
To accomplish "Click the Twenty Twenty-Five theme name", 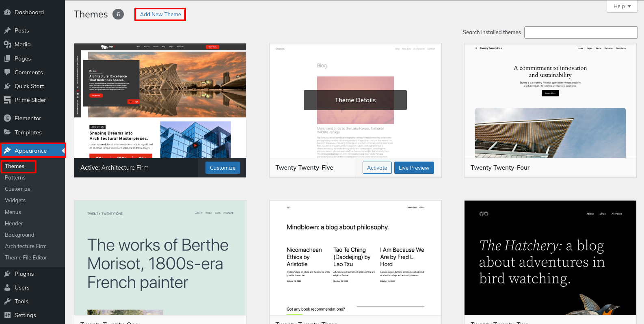I will (304, 168).
